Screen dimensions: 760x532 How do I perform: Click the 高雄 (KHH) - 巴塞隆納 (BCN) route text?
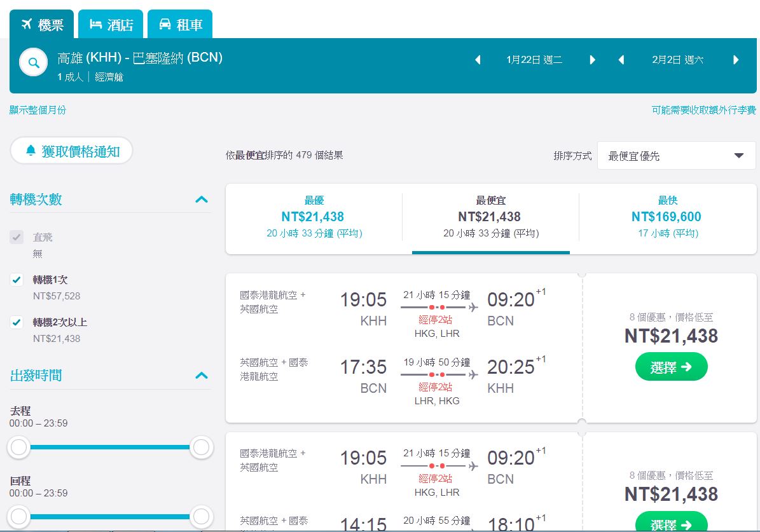139,58
